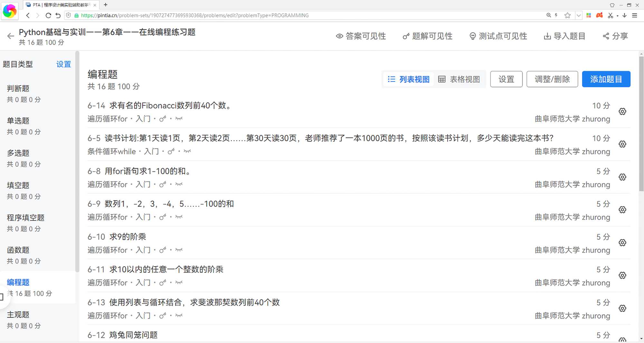644x343 pixels.
Task: Click the 导入题目 import button
Action: 564,36
